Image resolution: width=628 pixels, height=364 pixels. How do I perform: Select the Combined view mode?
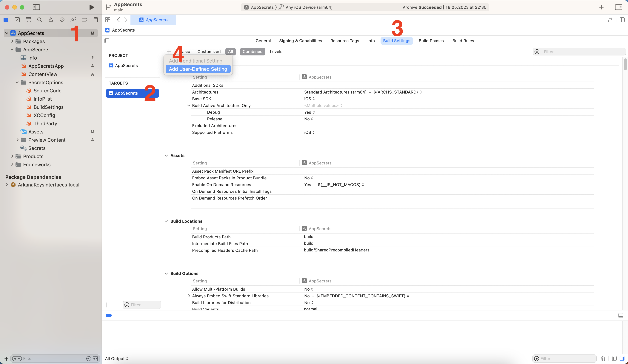[253, 52]
